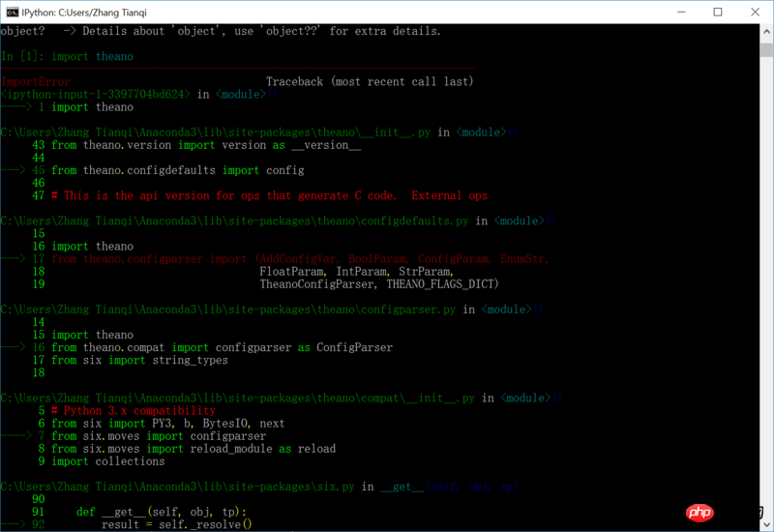Click the scrollbar up arrow
This screenshot has height=532, width=774.
pyautogui.click(x=765, y=31)
